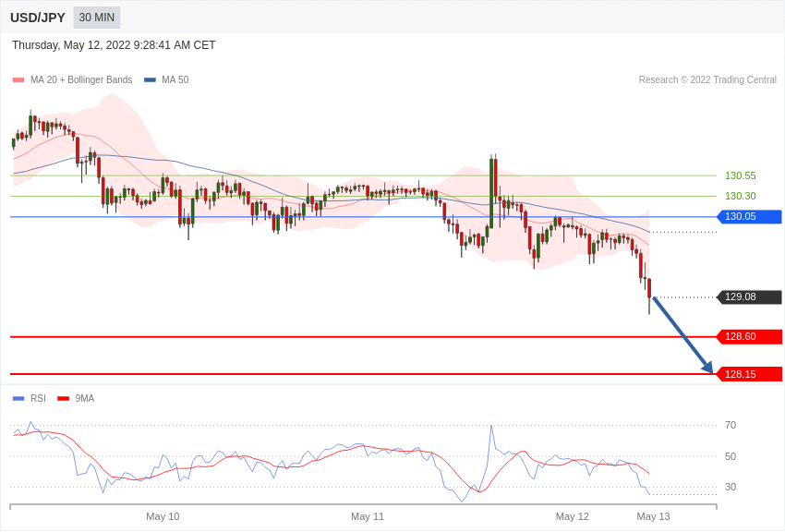The width and height of the screenshot is (785, 532).
Task: Toggle the 9MA legend entry
Action: click(76, 398)
